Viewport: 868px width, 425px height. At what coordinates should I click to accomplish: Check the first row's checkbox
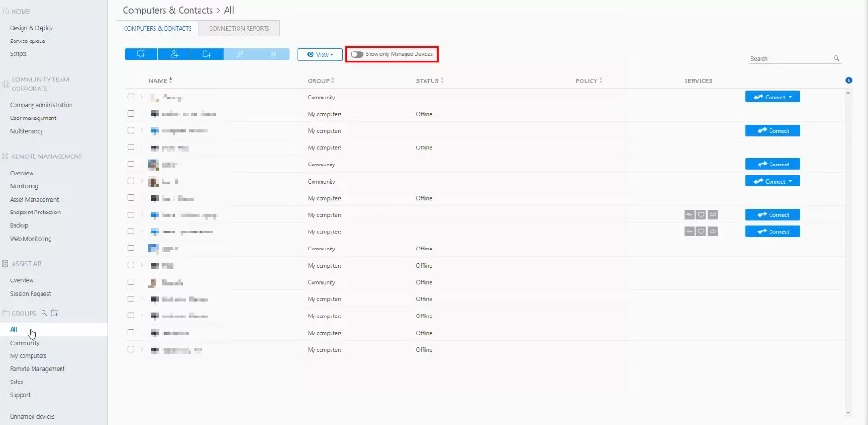pyautogui.click(x=131, y=97)
